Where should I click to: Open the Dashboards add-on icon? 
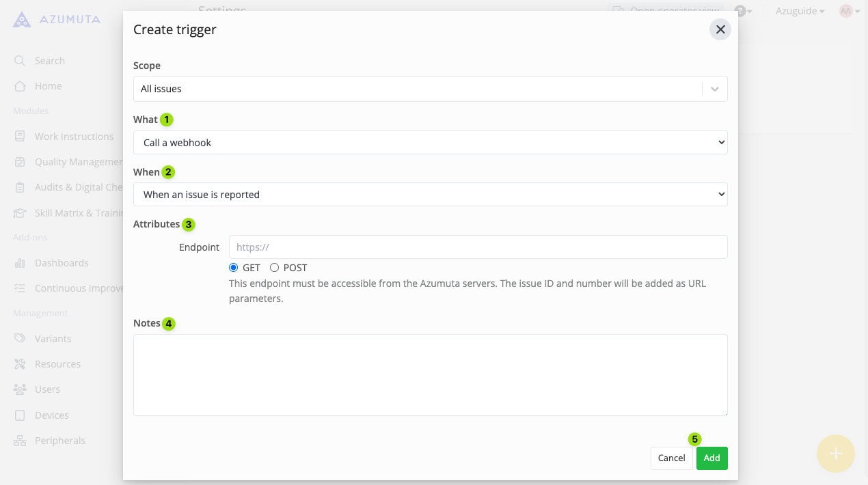coord(20,262)
